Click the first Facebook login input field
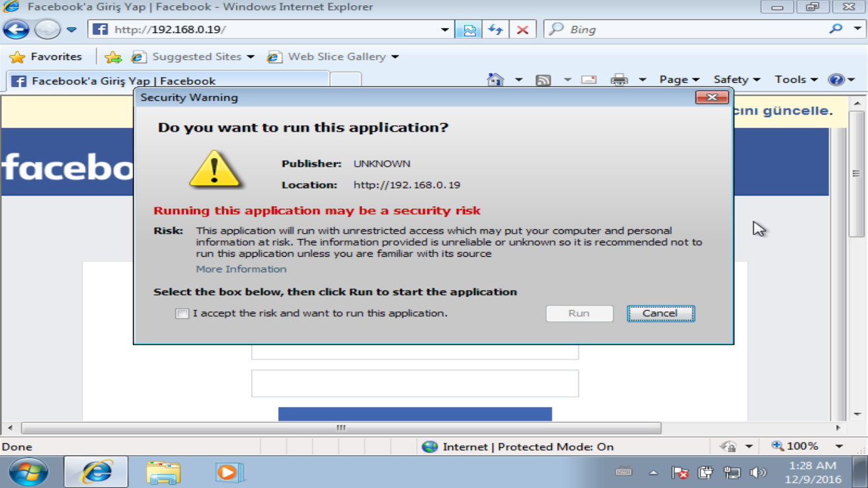868x488 pixels. (x=415, y=352)
